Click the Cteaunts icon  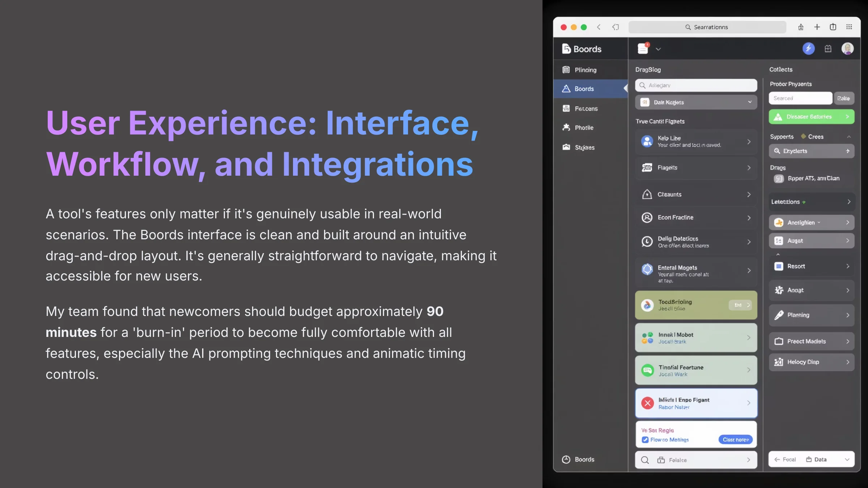click(x=647, y=194)
